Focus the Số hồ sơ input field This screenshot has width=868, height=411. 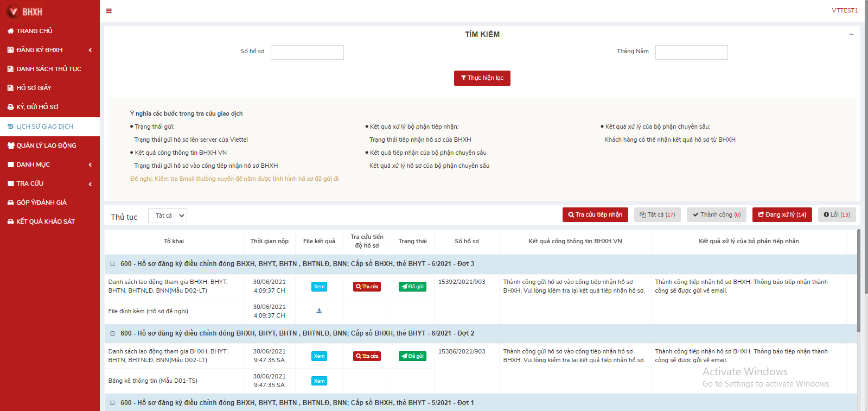[x=307, y=52]
